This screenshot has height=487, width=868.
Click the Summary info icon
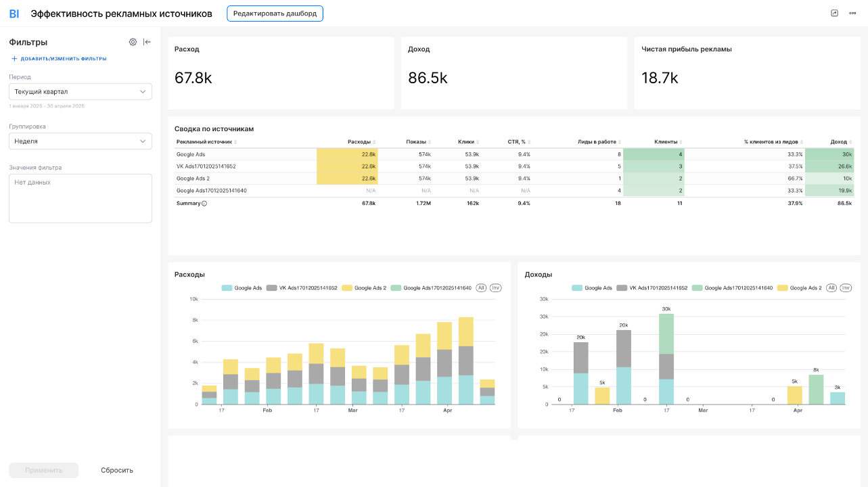point(204,203)
